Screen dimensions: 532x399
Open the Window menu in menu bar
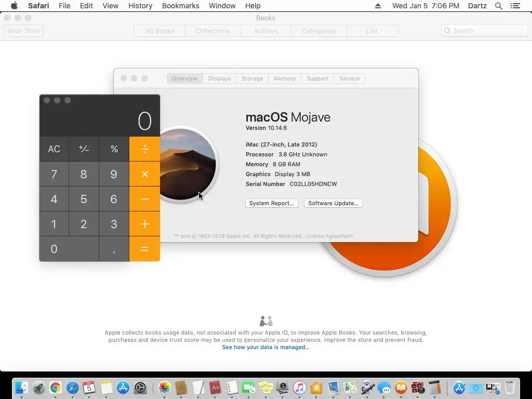(222, 6)
